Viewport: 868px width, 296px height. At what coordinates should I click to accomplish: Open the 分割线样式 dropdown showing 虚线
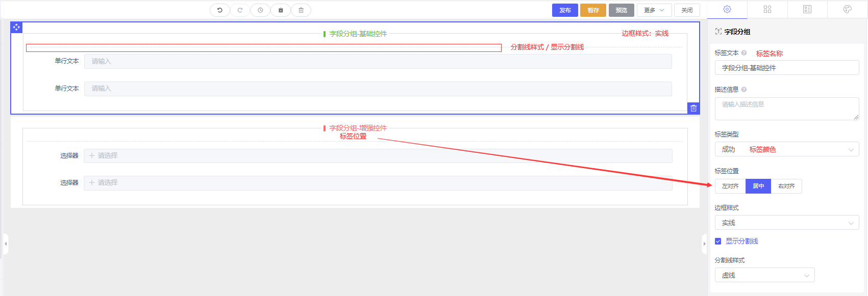coord(764,275)
